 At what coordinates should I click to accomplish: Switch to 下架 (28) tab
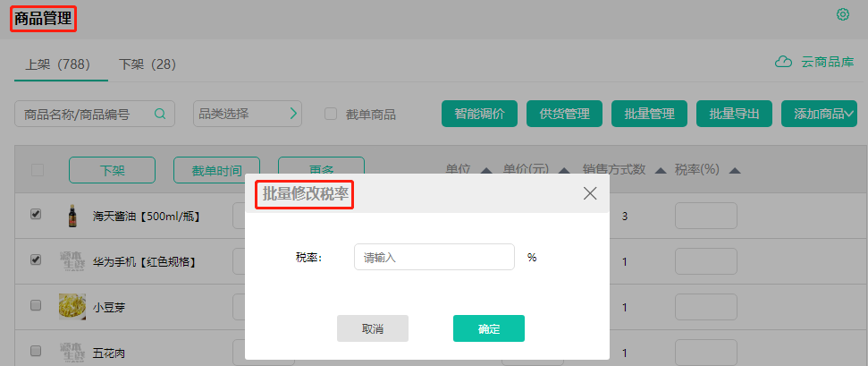pyautogui.click(x=147, y=64)
